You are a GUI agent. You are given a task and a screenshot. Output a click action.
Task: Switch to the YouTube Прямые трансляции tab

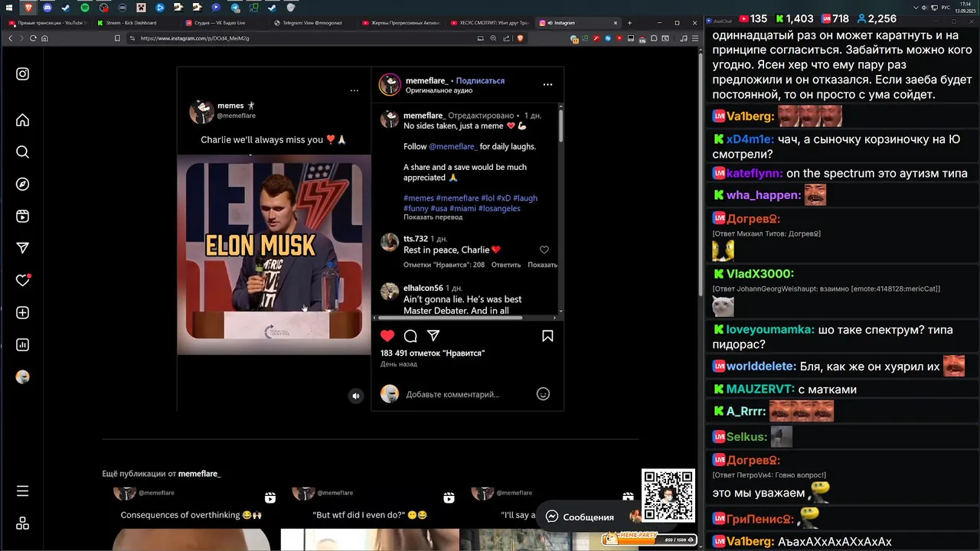[x=46, y=23]
